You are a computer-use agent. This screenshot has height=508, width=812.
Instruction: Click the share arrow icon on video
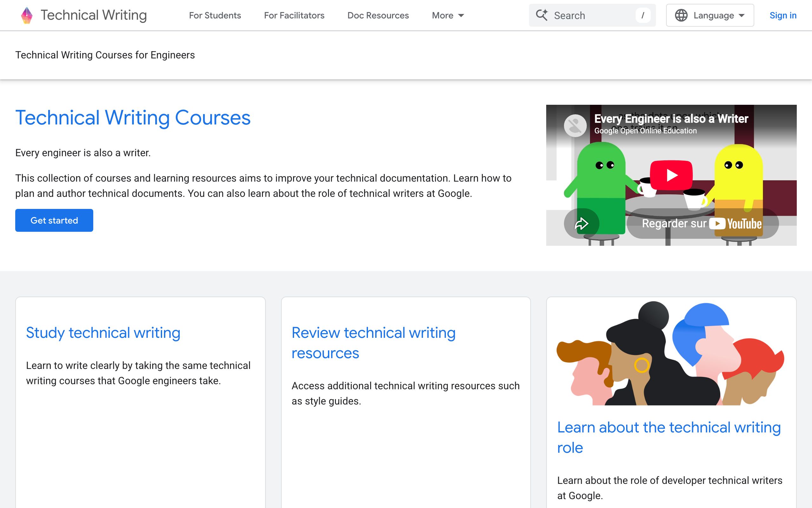click(581, 224)
